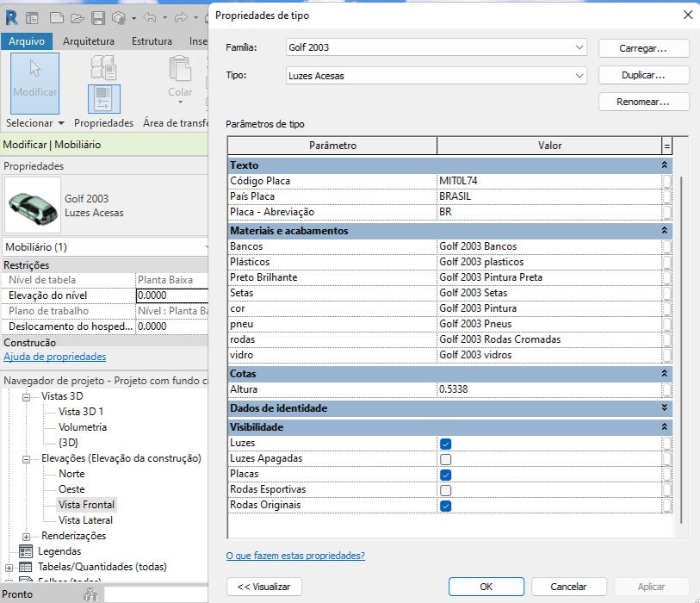700x603 pixels.
Task: Select Vista Frontal in project browser
Action: click(x=87, y=505)
